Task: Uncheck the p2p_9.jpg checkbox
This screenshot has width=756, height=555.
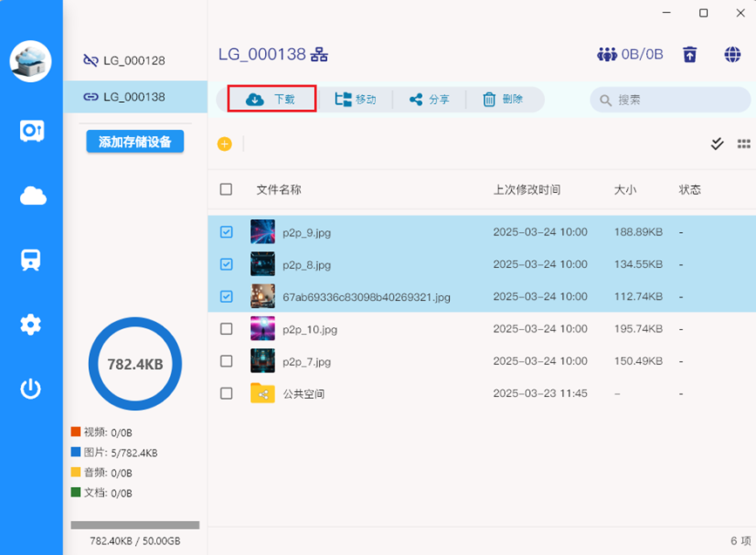Action: tap(226, 232)
